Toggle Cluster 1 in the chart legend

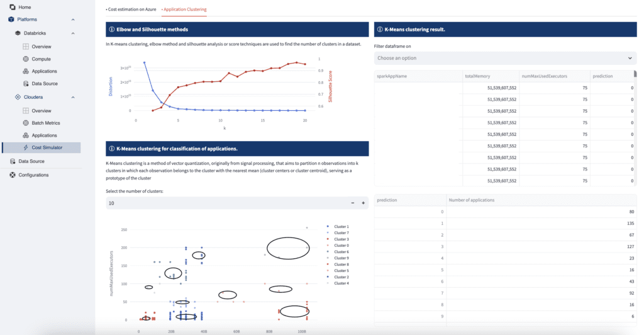[x=341, y=226]
